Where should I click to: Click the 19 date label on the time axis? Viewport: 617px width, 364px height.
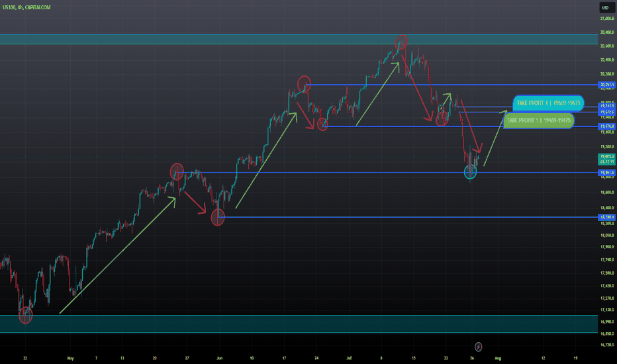[x=575, y=358]
